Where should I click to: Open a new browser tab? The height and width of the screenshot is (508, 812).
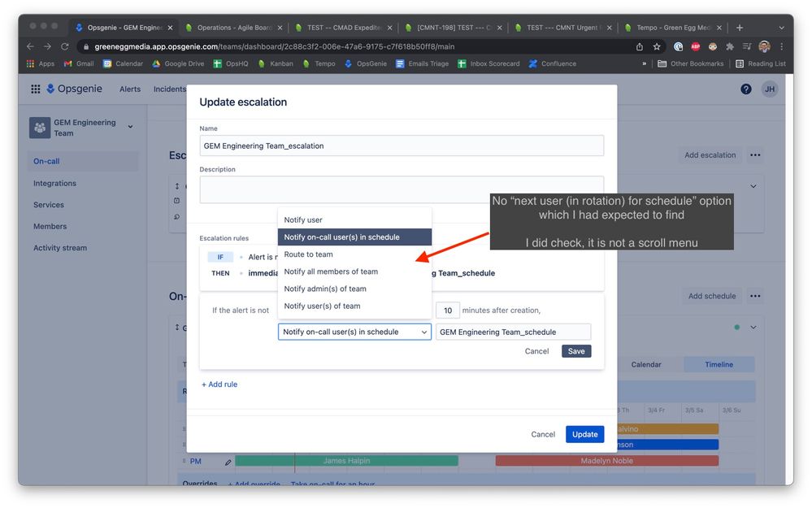740,28
